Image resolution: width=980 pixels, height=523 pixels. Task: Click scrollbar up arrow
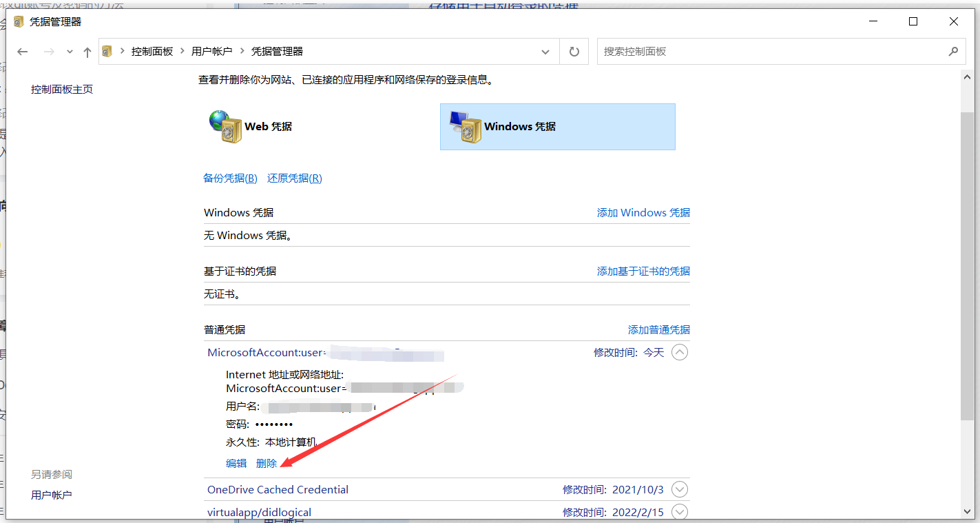[967, 76]
